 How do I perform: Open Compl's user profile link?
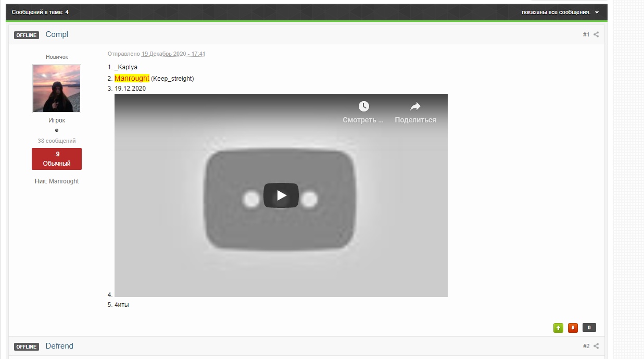tap(57, 35)
